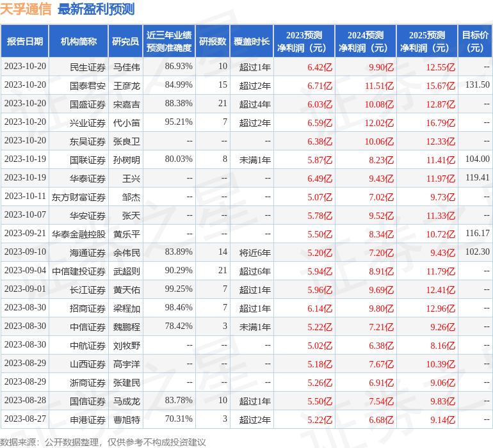Click accuracy value 99.25%
Image resolution: width=493 pixels, height=448 pixels.
(179, 289)
